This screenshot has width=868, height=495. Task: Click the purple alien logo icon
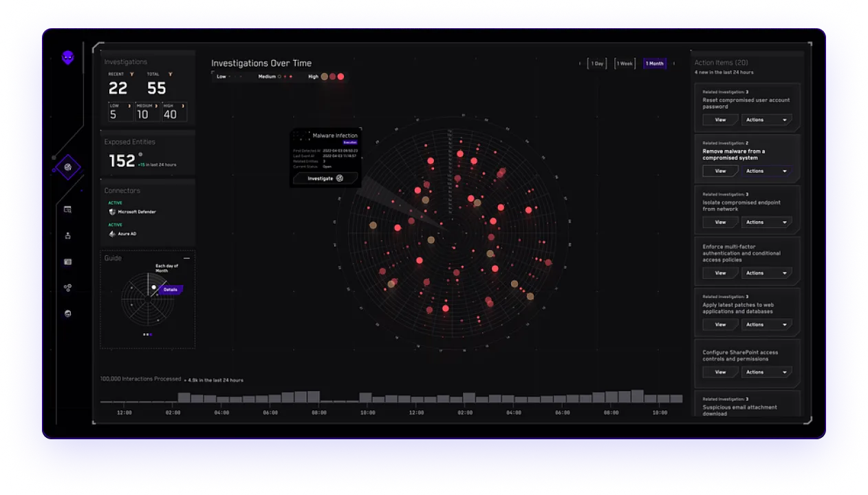click(67, 58)
